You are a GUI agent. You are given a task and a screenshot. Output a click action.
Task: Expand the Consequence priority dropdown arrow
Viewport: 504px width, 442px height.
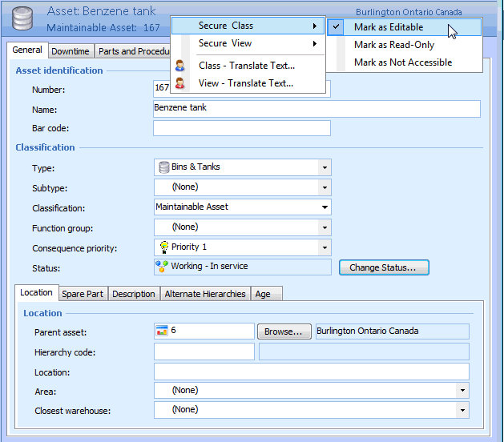[325, 247]
